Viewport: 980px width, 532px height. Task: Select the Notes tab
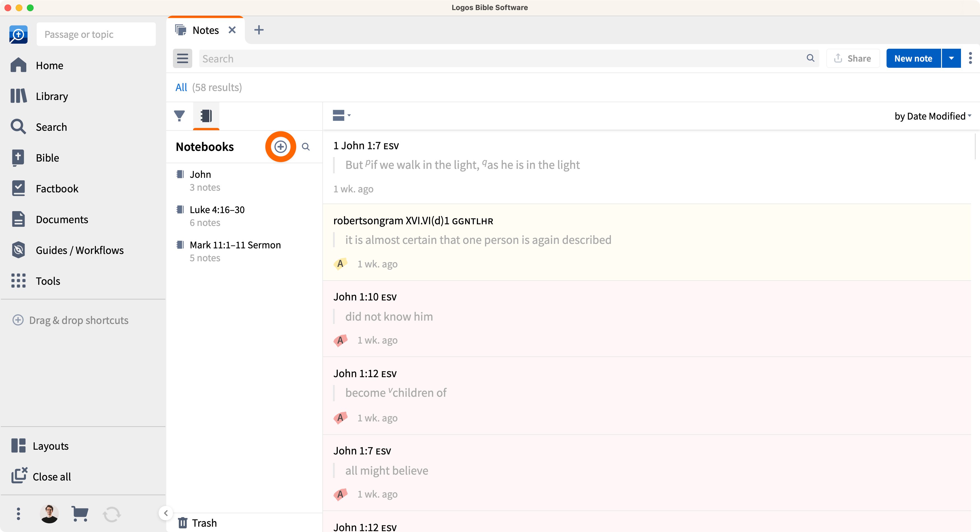[x=205, y=30]
